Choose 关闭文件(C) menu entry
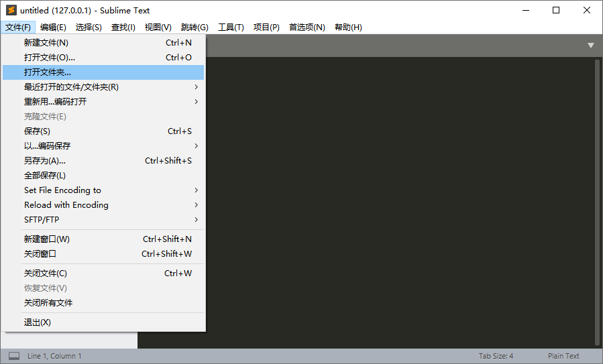603x364 pixels. [x=103, y=274]
